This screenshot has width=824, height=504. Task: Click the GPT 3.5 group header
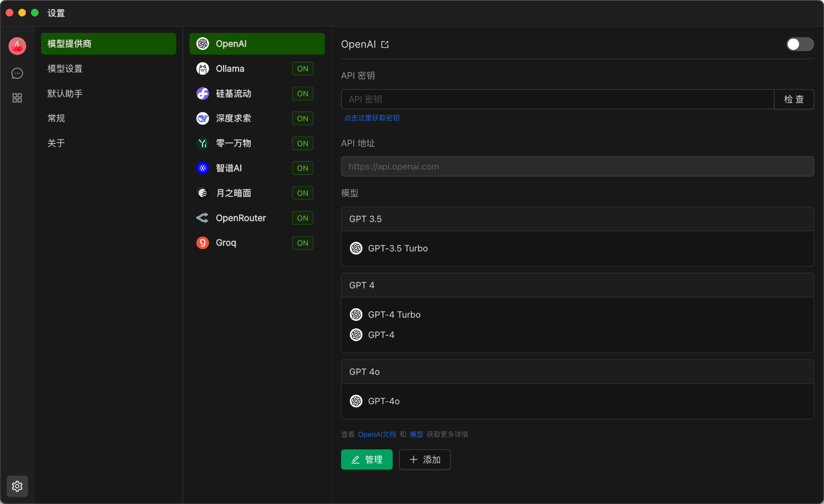(x=578, y=219)
